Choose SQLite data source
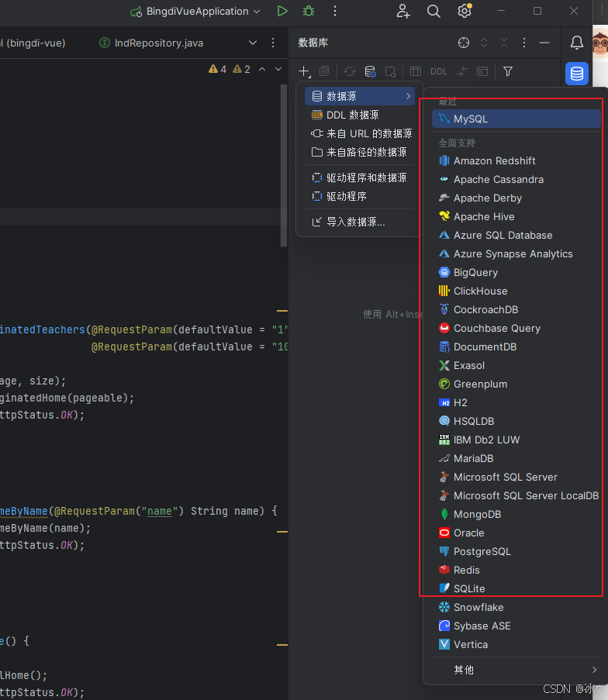Image resolution: width=608 pixels, height=700 pixels. [x=516, y=589]
